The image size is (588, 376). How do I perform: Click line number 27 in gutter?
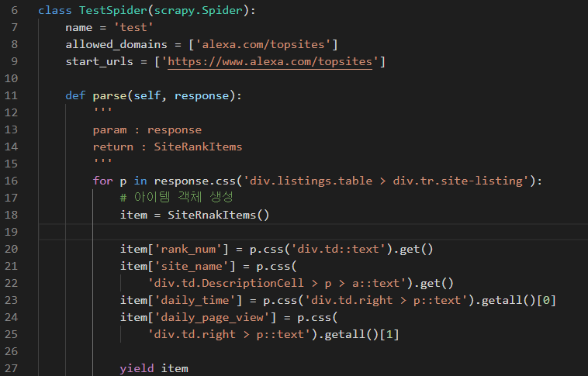click(11, 368)
